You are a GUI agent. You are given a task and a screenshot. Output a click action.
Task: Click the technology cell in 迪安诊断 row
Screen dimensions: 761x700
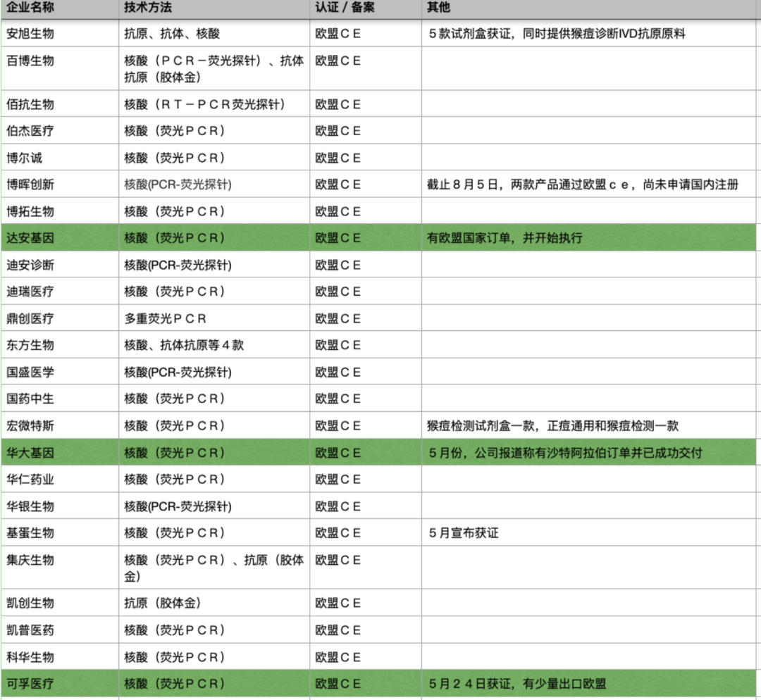(x=214, y=265)
